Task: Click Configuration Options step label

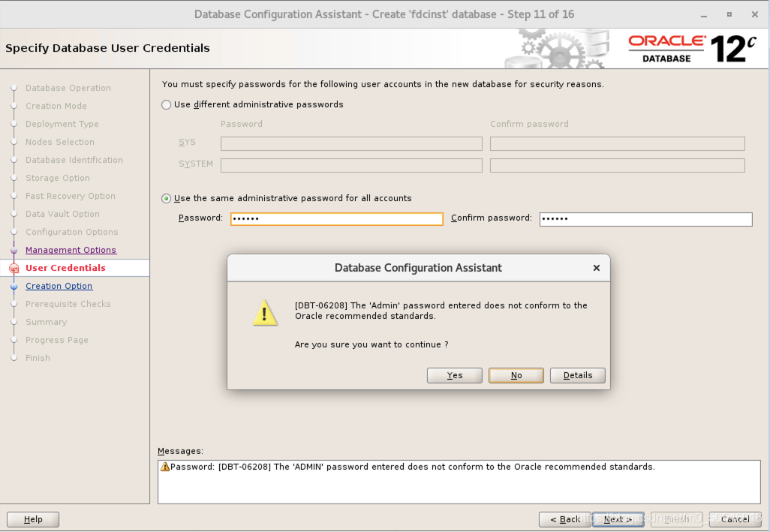Action: (x=72, y=232)
